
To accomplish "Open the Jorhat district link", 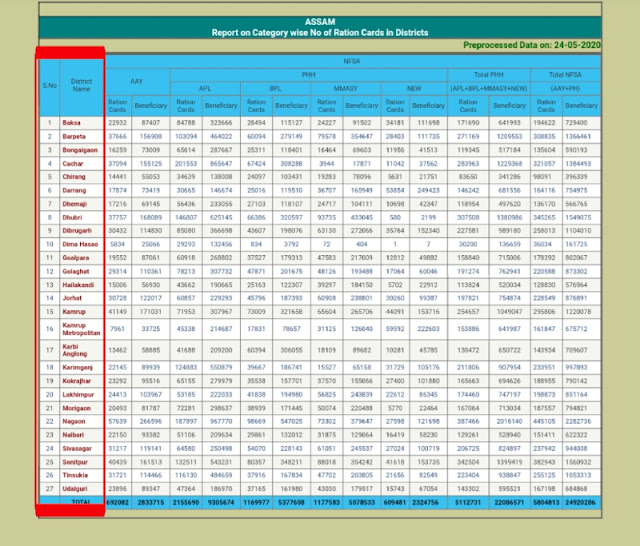I will (x=72, y=298).
